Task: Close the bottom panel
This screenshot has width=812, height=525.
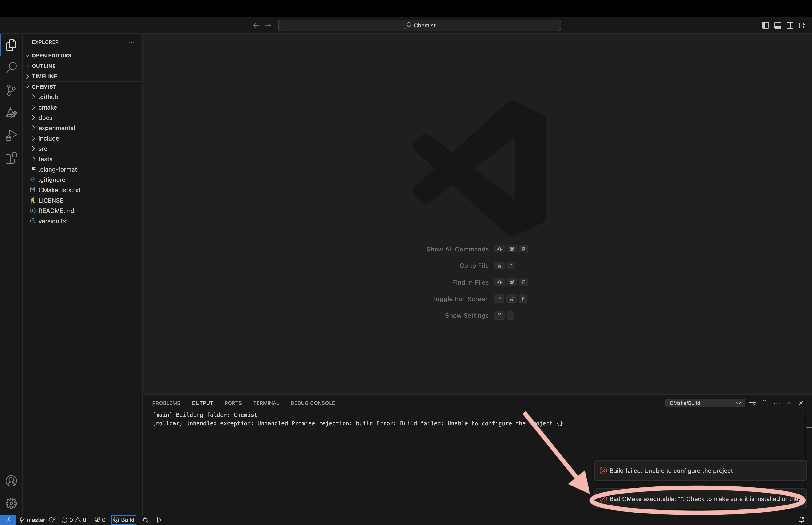Action: pos(801,403)
